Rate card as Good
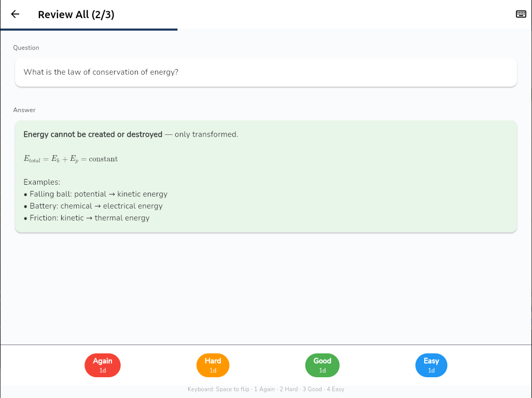This screenshot has width=532, height=398. click(x=323, y=365)
